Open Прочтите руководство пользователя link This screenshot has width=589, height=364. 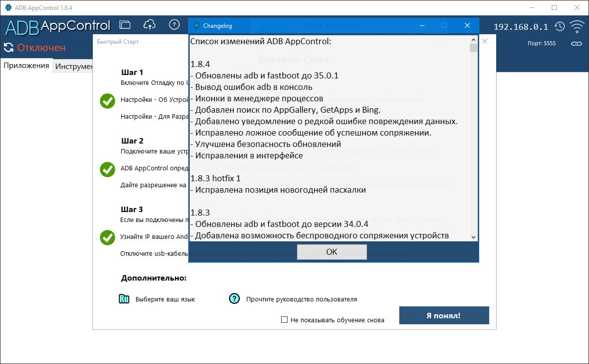pyautogui.click(x=301, y=299)
